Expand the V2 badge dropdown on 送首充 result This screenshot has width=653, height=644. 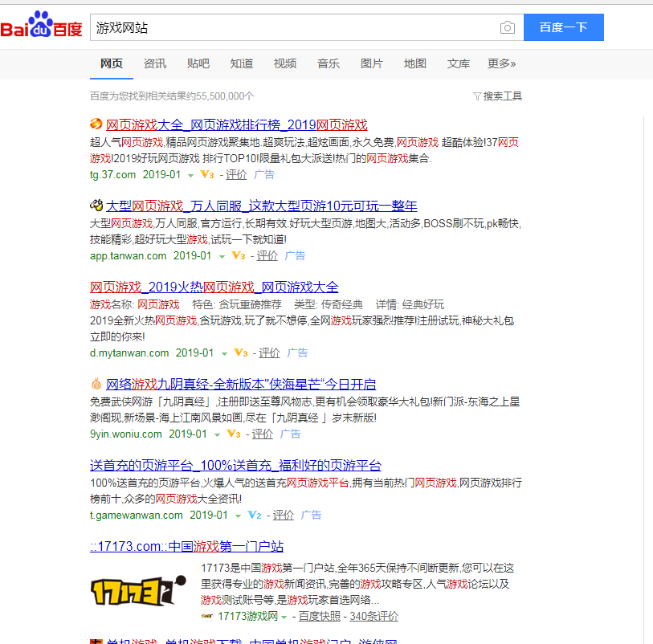[x=254, y=515]
